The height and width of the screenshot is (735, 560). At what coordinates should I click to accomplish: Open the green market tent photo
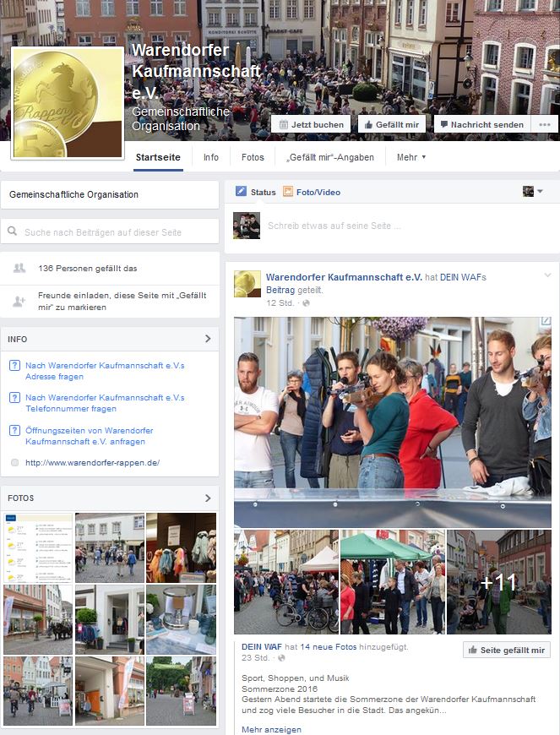coord(393,582)
